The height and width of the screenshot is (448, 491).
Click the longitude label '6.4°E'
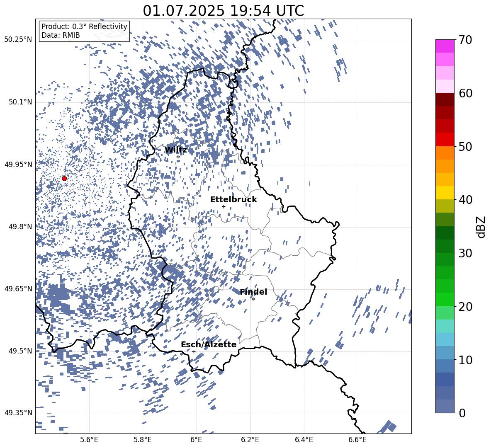tap(304, 440)
